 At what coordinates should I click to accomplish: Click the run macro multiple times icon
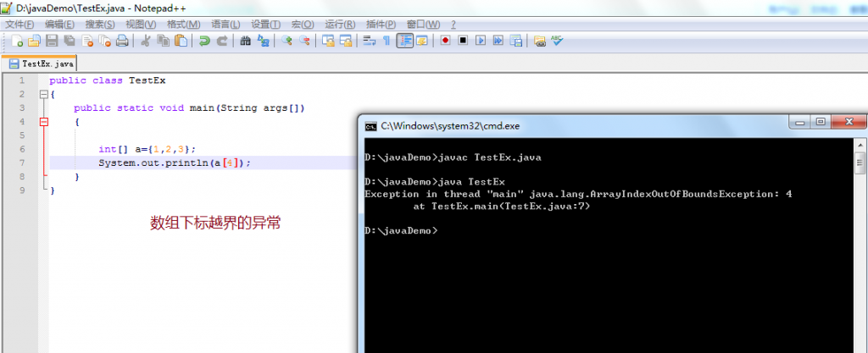tap(498, 41)
